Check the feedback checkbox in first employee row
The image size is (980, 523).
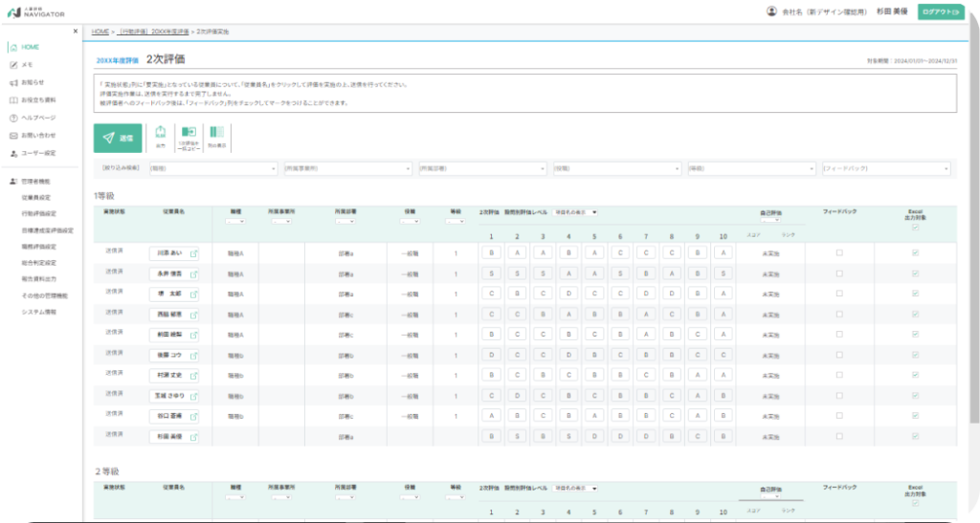(x=839, y=252)
